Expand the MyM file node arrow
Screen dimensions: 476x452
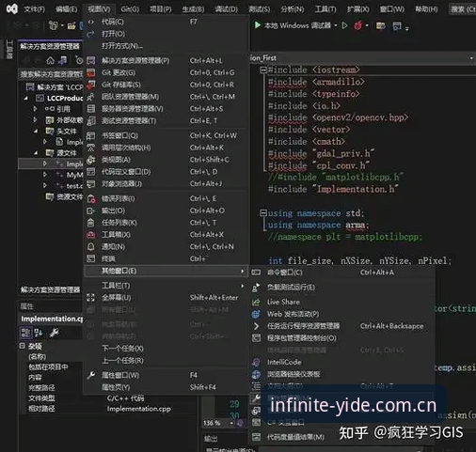pyautogui.click(x=45, y=175)
